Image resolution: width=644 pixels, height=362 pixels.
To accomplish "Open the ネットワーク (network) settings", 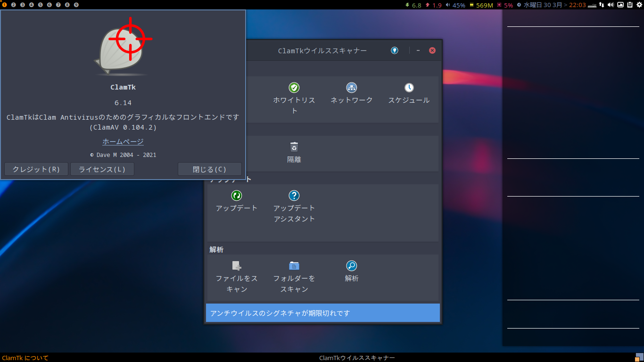I will tap(352, 94).
